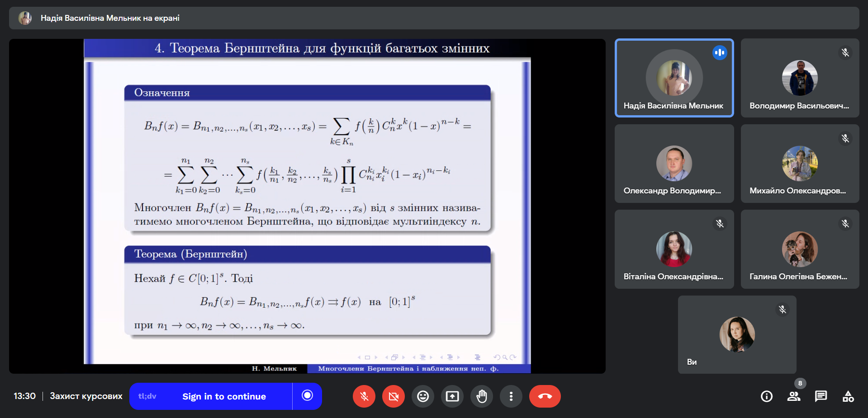This screenshot has height=418, width=868.
Task: Select Володимир Васильович participant tile
Action: pos(800,78)
